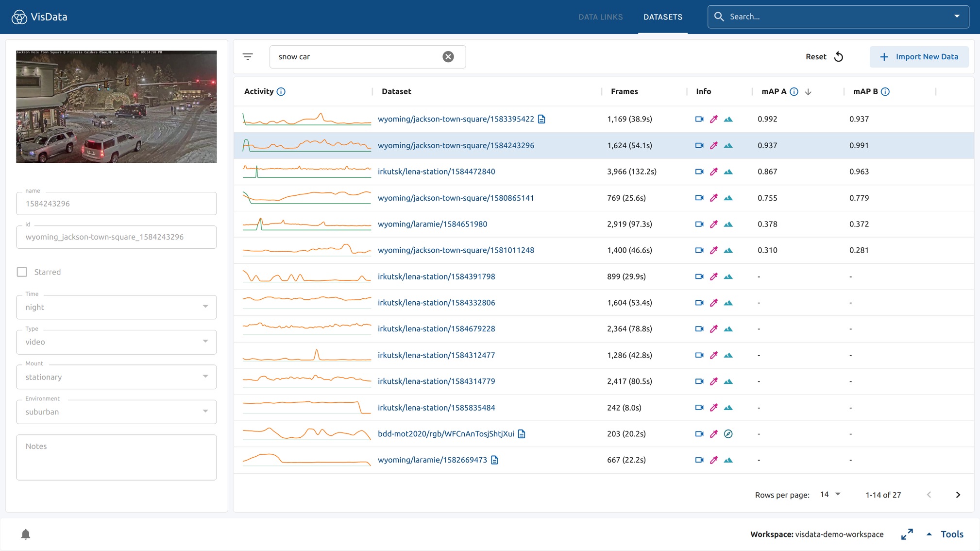Image resolution: width=980 pixels, height=551 pixels.
Task: Click the video preview icon for wyoming/jackson-town-square/1584243296
Action: tap(699, 145)
